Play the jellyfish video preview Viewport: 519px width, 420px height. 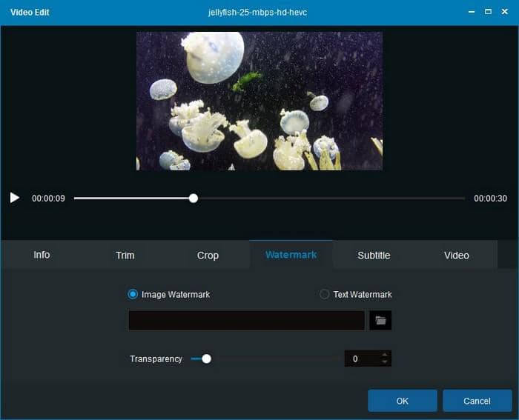[15, 198]
